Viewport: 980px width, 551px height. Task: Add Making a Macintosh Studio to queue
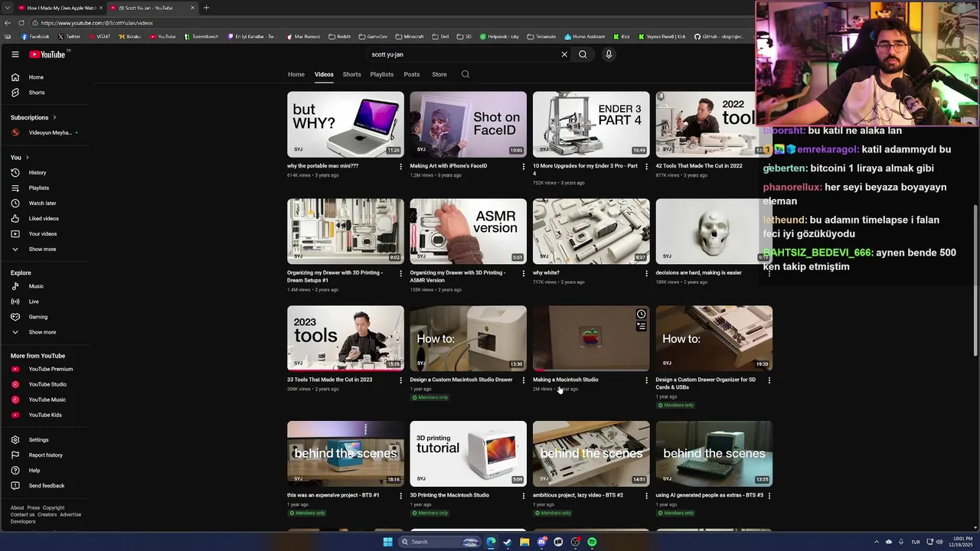[x=642, y=326]
